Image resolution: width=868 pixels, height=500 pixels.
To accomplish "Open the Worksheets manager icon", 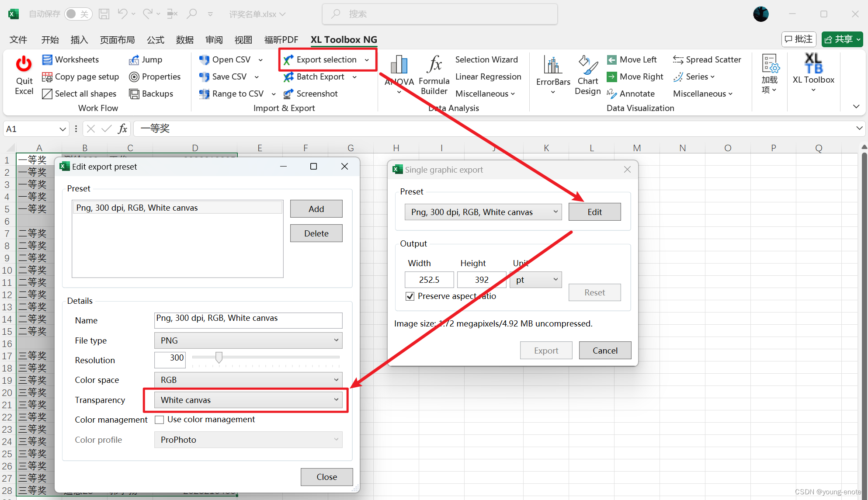I will 47,59.
